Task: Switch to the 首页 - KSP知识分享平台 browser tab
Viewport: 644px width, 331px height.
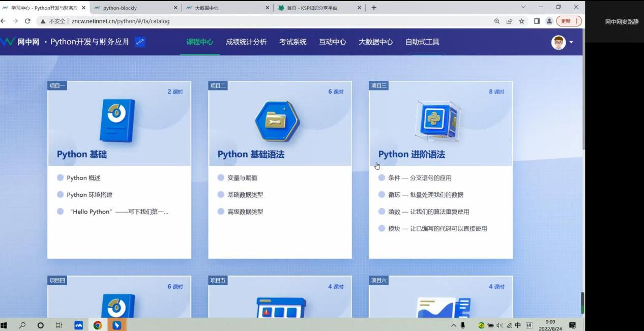Action: coord(319,8)
